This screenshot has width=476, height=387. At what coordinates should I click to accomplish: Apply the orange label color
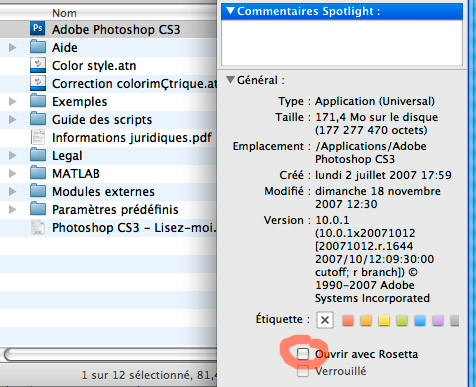pyautogui.click(x=366, y=320)
